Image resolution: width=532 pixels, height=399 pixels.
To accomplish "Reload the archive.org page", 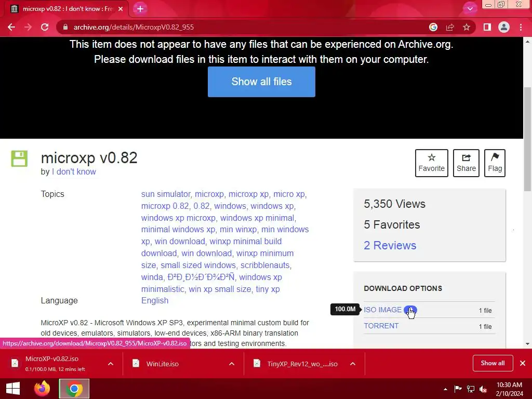I will click(x=45, y=27).
